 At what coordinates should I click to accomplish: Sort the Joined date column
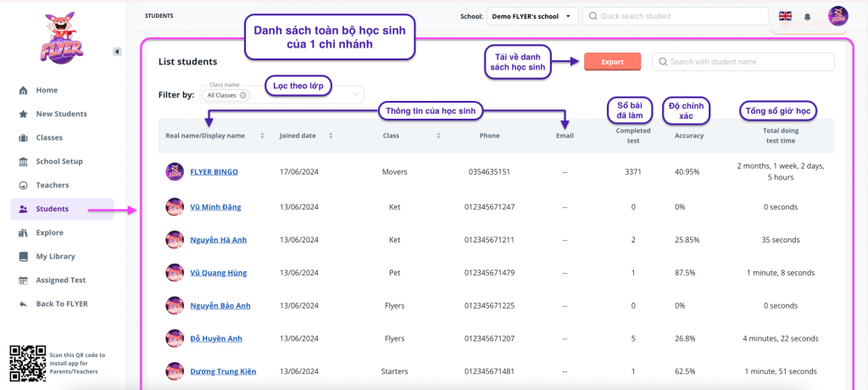tap(331, 136)
